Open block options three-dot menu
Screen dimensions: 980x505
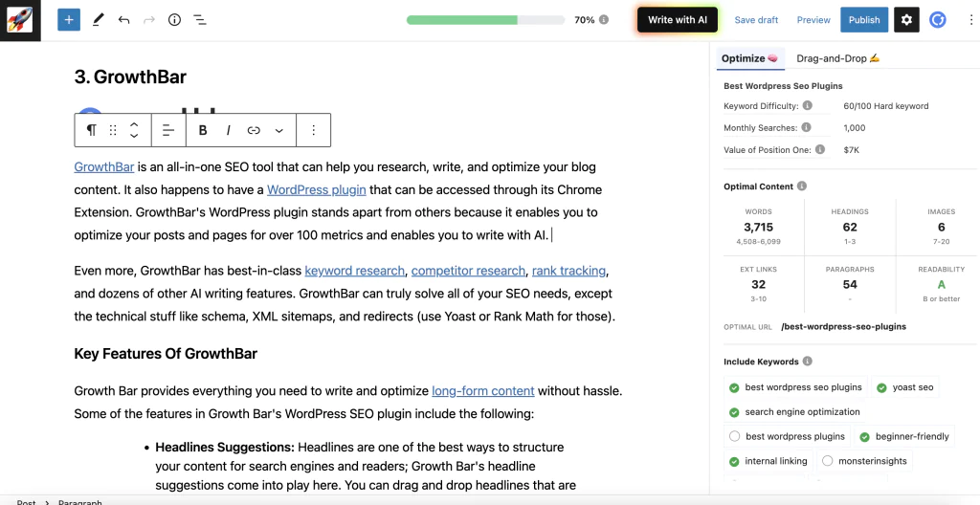point(314,130)
